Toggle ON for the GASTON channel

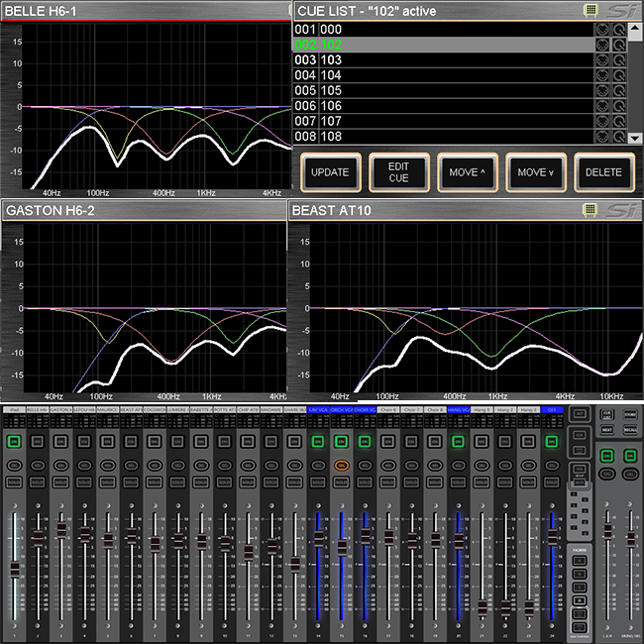coord(61,442)
